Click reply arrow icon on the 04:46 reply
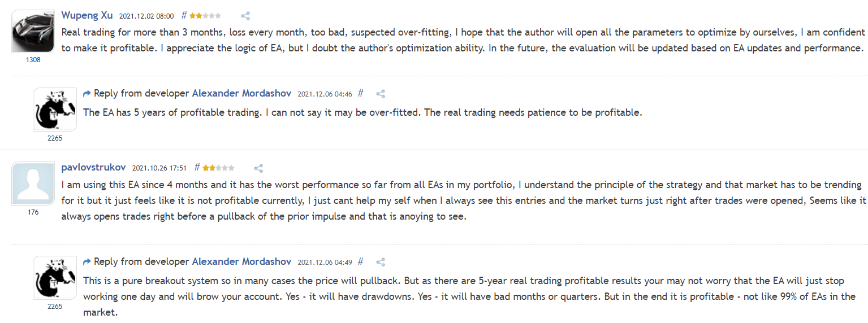Screen dimensions: 868x323 [x=87, y=94]
